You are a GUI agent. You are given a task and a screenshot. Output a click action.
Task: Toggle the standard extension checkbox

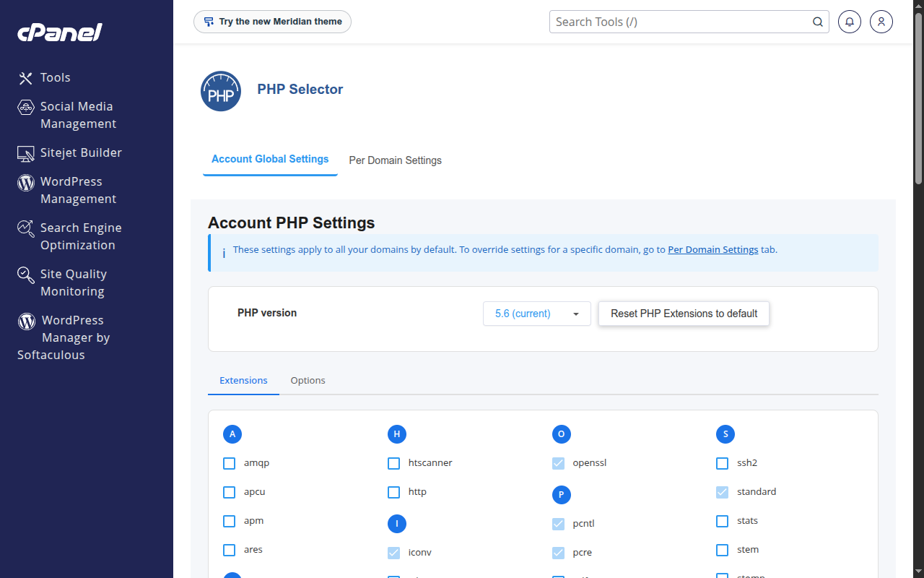click(x=723, y=492)
